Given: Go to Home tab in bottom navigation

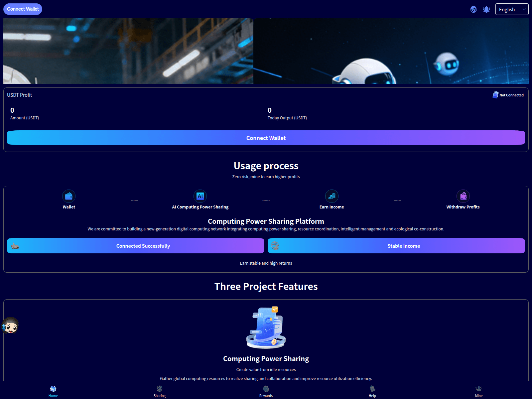Looking at the screenshot, I should point(53,391).
